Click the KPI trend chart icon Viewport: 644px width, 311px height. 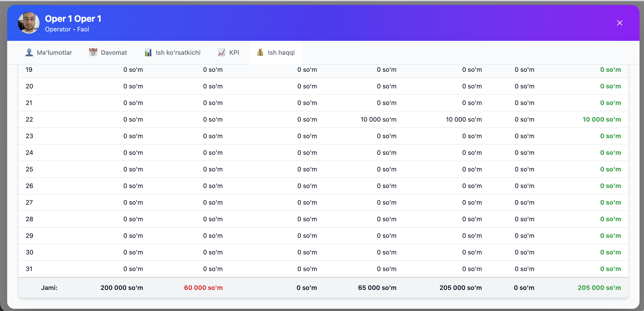(221, 53)
